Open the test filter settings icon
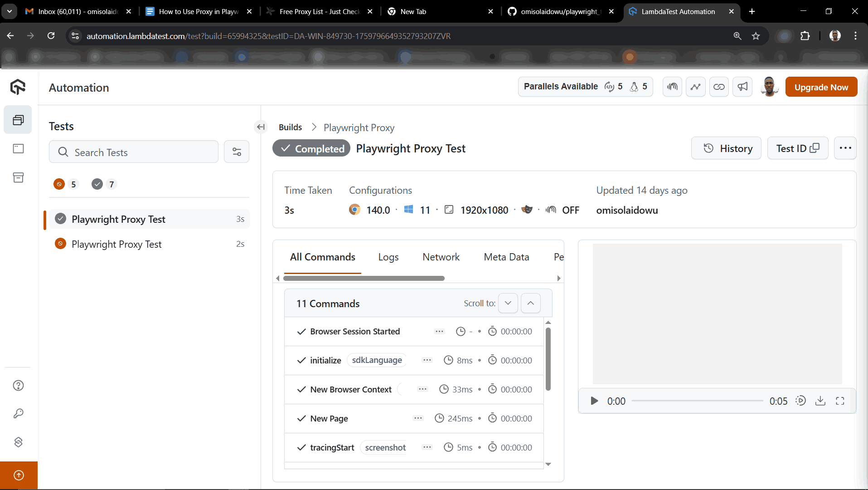Image resolution: width=868 pixels, height=490 pixels. click(x=237, y=152)
